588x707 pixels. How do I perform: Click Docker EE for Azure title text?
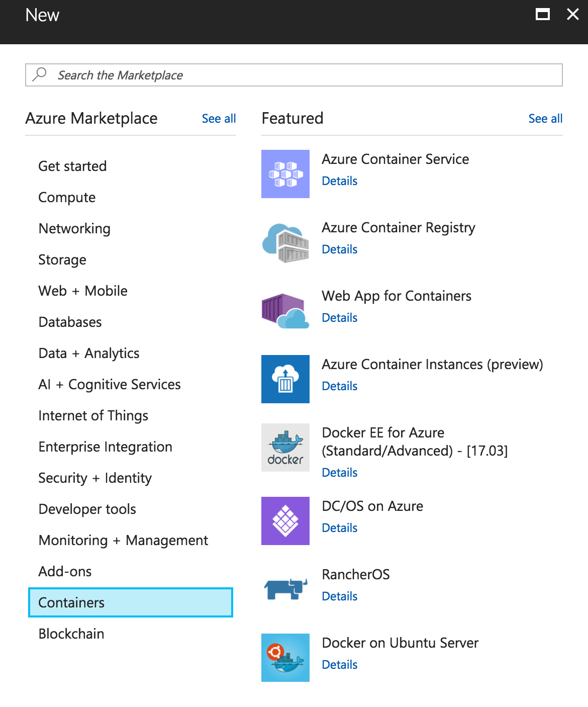pos(415,441)
